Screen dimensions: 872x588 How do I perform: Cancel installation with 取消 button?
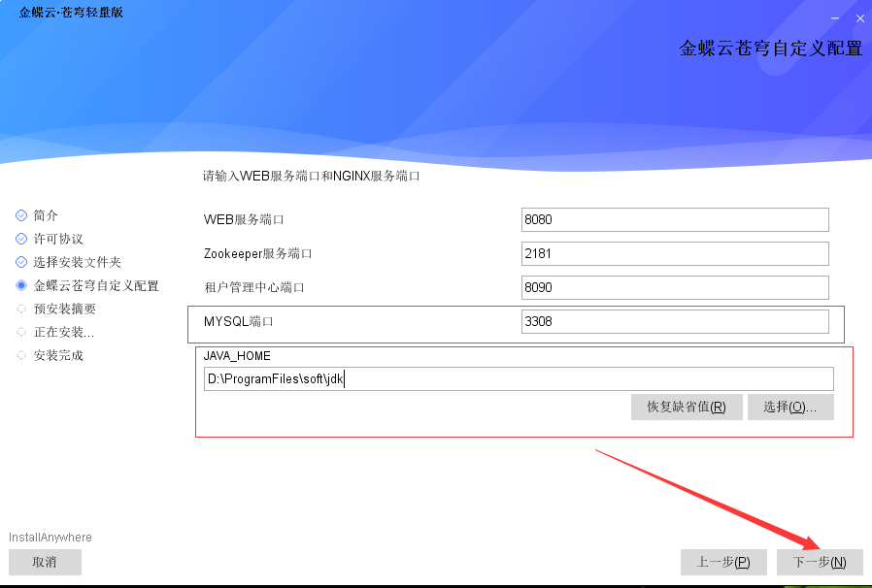tap(45, 562)
